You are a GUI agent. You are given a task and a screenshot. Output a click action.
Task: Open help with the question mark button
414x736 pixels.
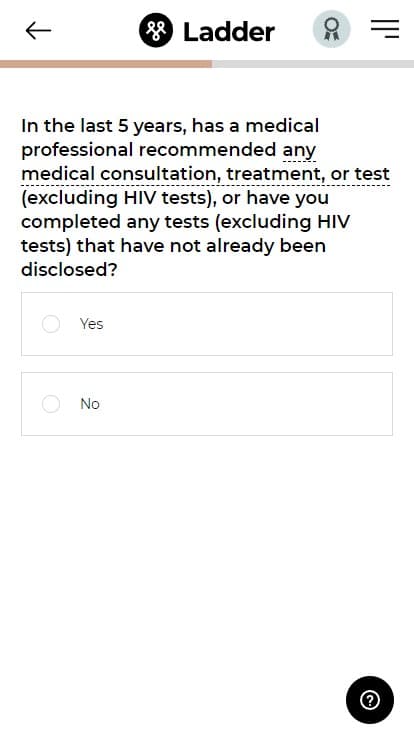[x=370, y=700]
